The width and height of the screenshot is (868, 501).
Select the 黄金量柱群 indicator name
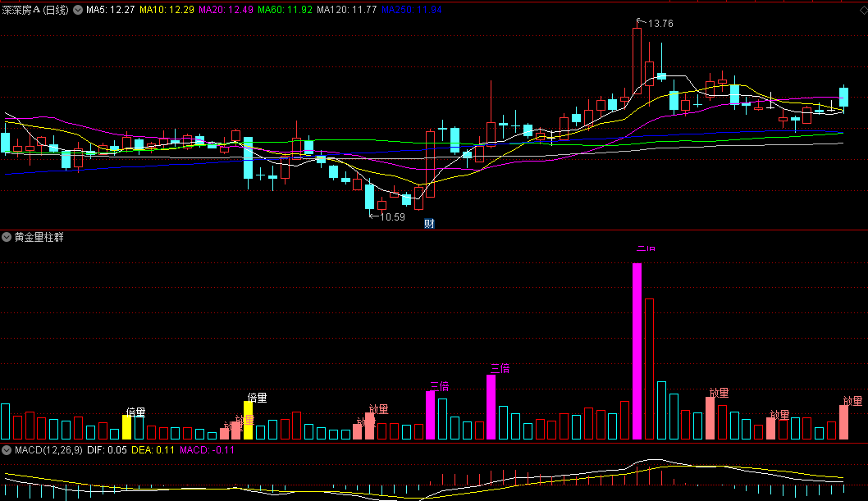[x=39, y=237]
